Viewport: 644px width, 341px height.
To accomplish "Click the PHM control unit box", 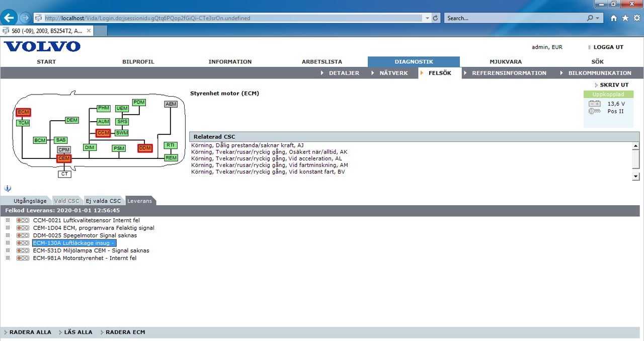I will pos(104,108).
